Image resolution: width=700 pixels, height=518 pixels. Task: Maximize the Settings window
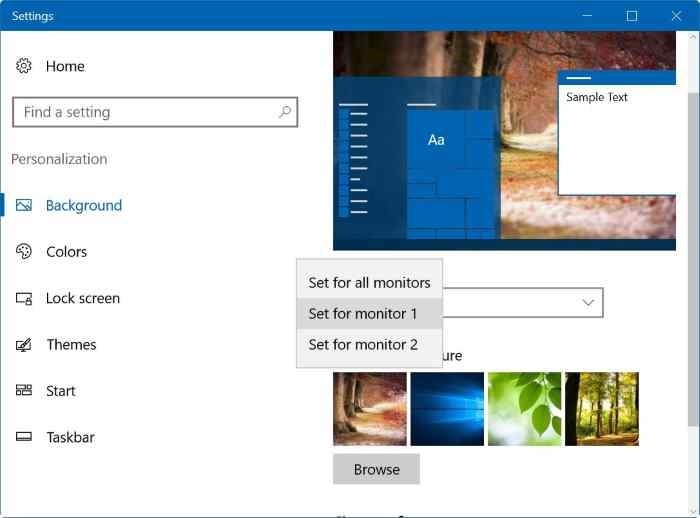(x=632, y=16)
